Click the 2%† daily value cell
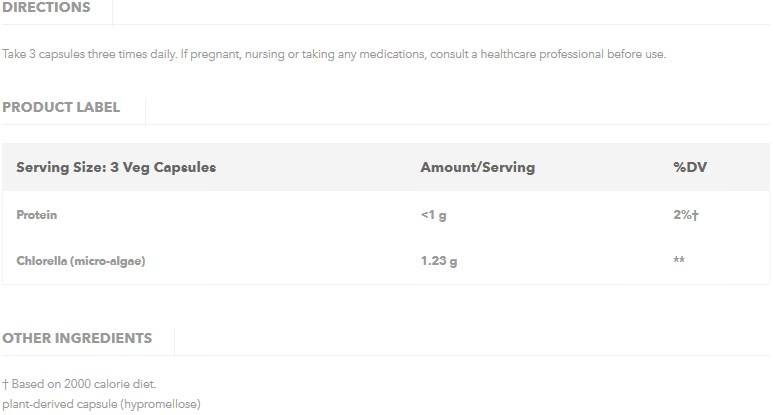This screenshot has height=415, width=773. point(685,215)
